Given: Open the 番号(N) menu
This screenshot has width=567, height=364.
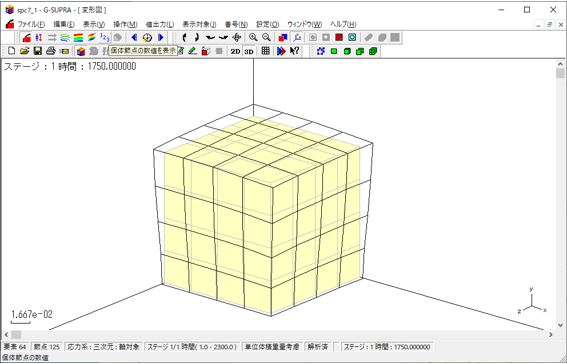Looking at the screenshot, I should [x=236, y=24].
